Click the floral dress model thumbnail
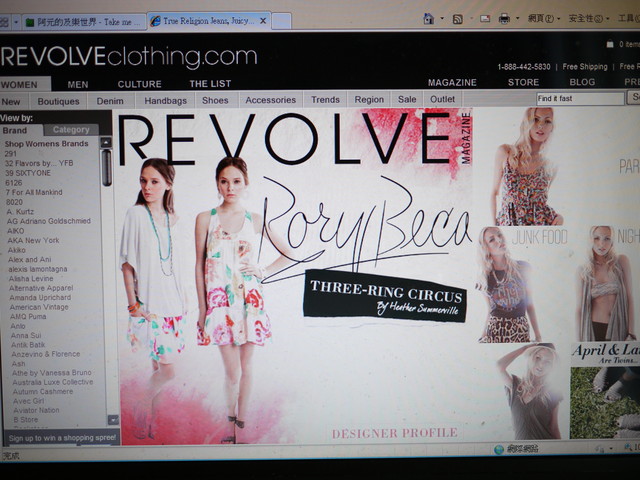The width and height of the screenshot is (640, 480). click(525, 167)
